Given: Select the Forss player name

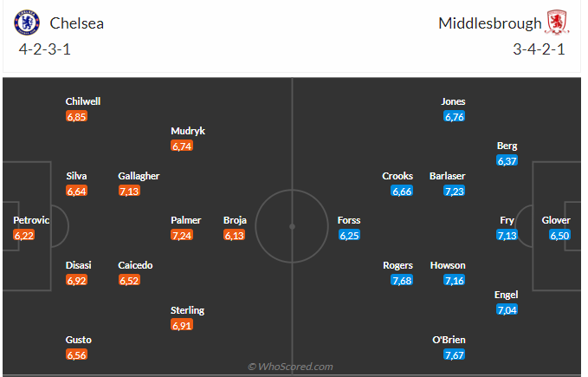Looking at the screenshot, I should click(x=349, y=220).
